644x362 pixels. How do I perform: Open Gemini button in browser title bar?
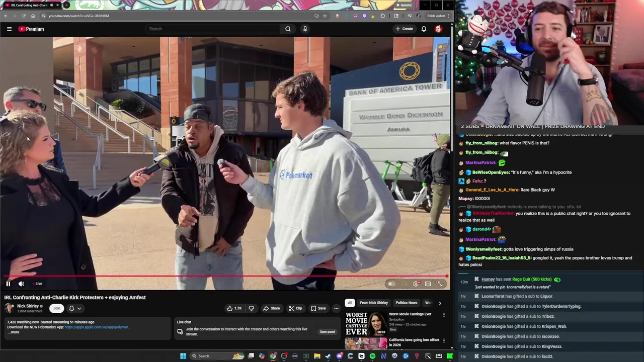pos(404,5)
